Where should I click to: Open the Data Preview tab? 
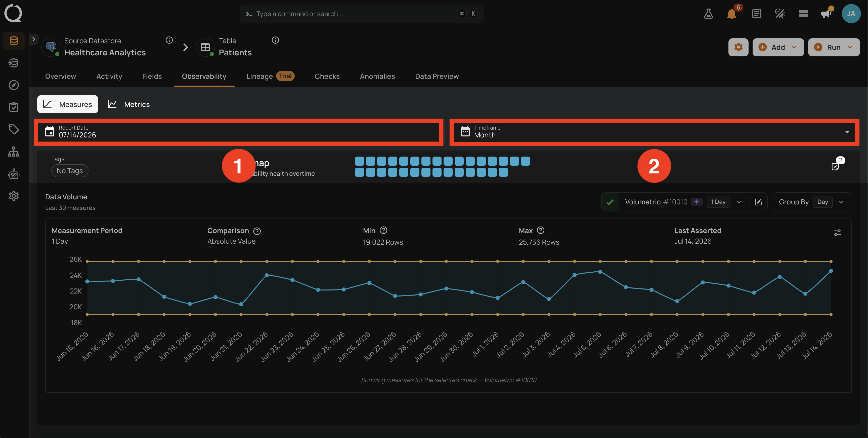pos(437,76)
